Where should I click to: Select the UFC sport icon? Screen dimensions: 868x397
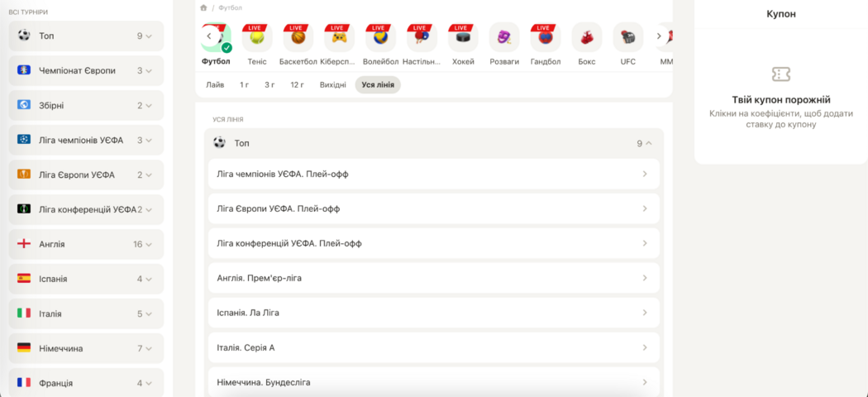tap(628, 38)
